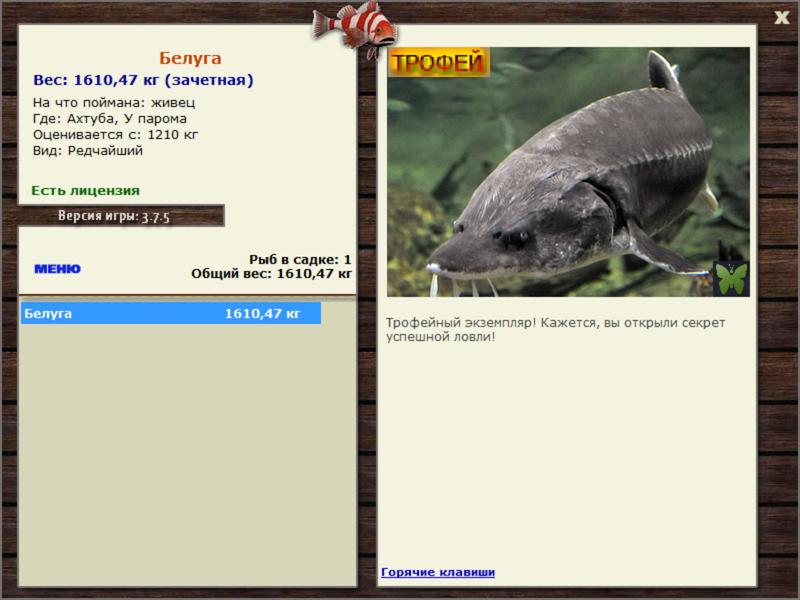Click the Есть лицензия status text
This screenshot has width=800, height=600.
(x=85, y=191)
